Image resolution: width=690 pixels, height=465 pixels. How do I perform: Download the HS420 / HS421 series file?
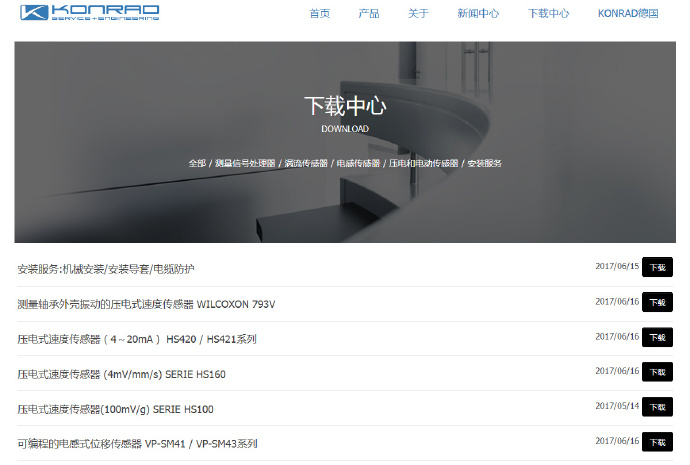click(x=657, y=337)
